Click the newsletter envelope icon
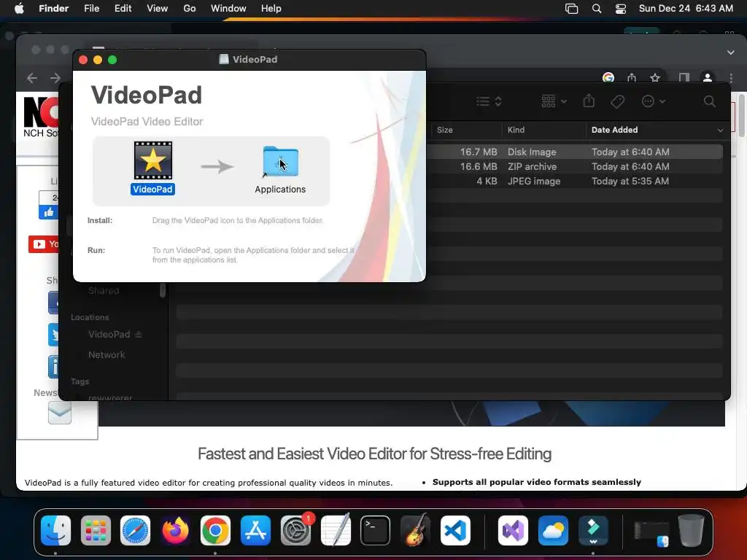Viewport: 747px width, 560px height. point(60,413)
